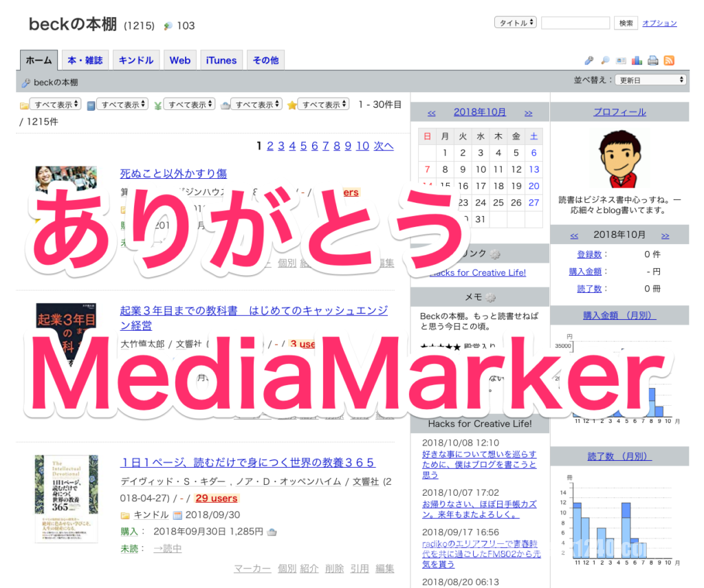Click the →読中 status link
This screenshot has width=704, height=588.
pyautogui.click(x=168, y=549)
